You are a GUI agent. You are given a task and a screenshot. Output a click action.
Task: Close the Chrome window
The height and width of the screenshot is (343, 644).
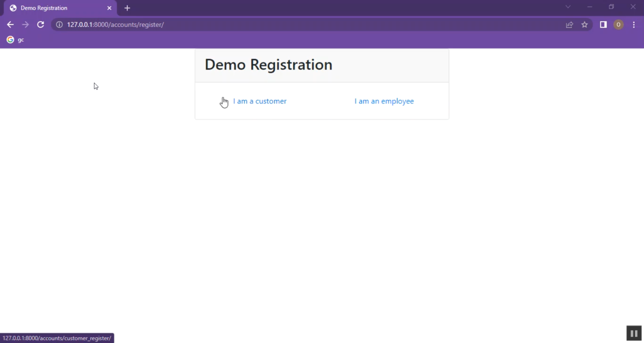pyautogui.click(x=633, y=7)
